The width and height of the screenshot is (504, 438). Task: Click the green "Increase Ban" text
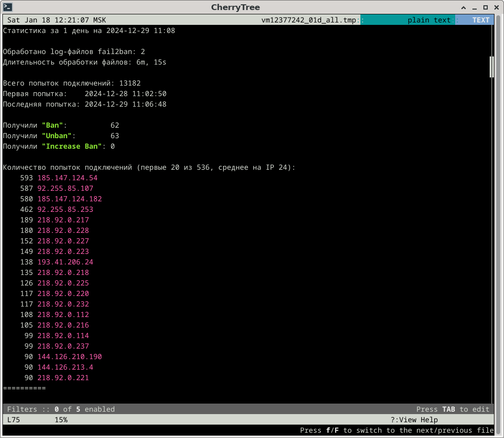point(72,146)
